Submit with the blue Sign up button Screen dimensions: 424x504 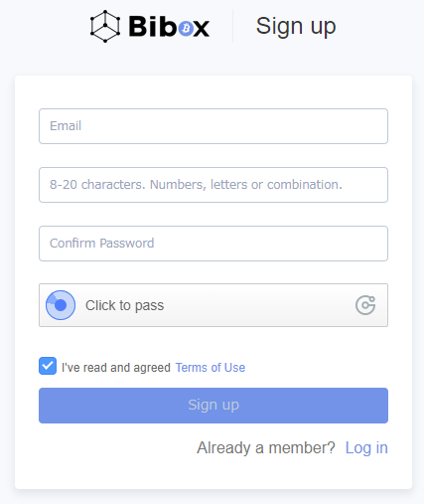[213, 406]
